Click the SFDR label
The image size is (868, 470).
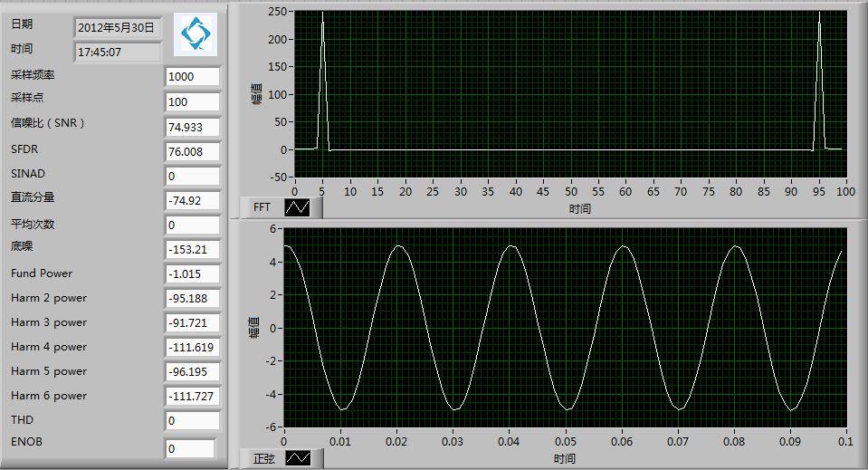click(x=24, y=149)
